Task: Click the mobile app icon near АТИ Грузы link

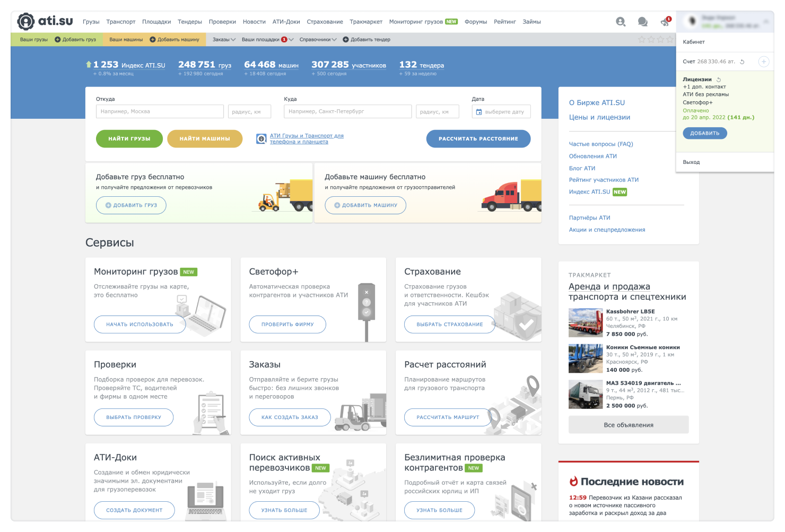Action: point(261,139)
